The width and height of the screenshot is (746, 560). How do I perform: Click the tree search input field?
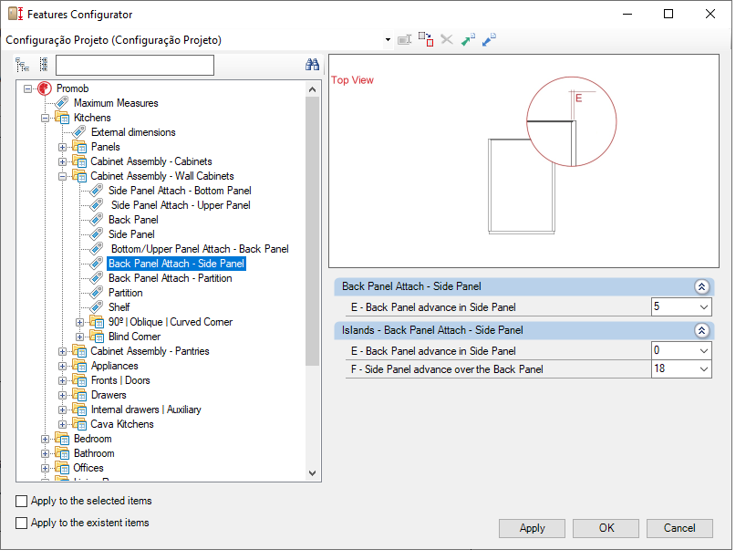click(x=135, y=65)
